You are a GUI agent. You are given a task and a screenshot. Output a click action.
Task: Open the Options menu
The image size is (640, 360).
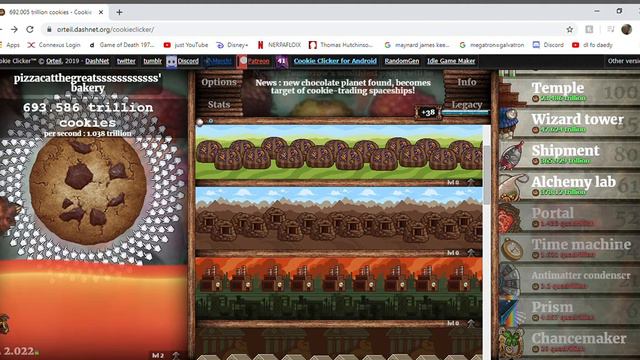coord(219,82)
